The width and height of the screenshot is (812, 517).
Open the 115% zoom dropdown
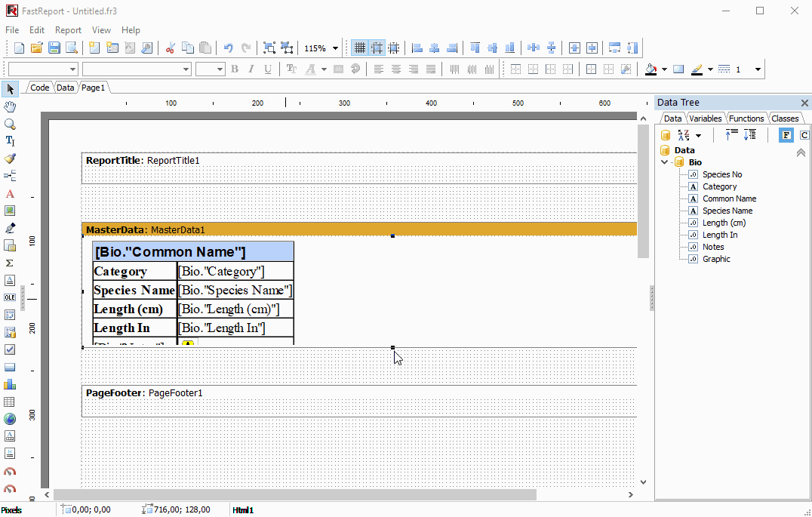click(335, 48)
